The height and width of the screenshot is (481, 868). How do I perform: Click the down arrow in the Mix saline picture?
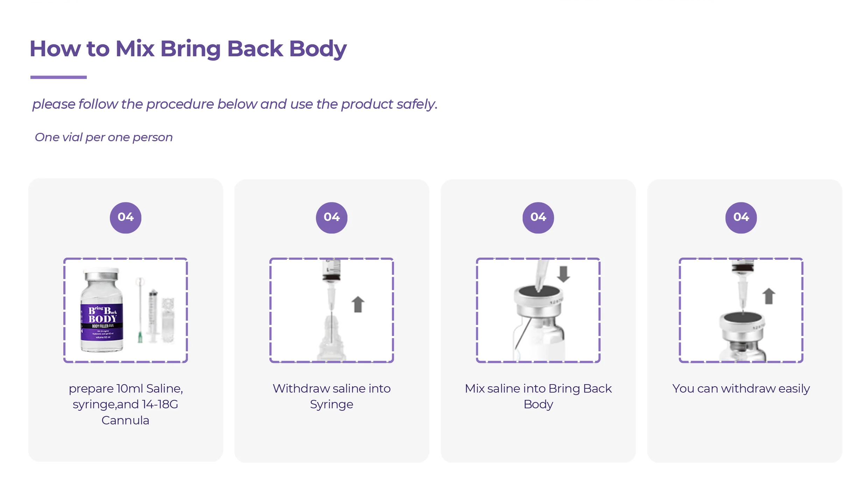pos(563,274)
